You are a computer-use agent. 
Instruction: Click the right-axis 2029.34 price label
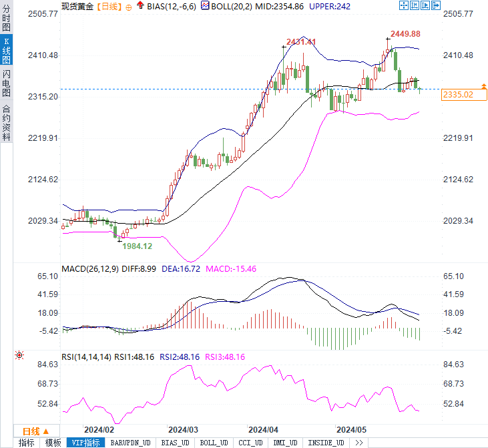458,221
